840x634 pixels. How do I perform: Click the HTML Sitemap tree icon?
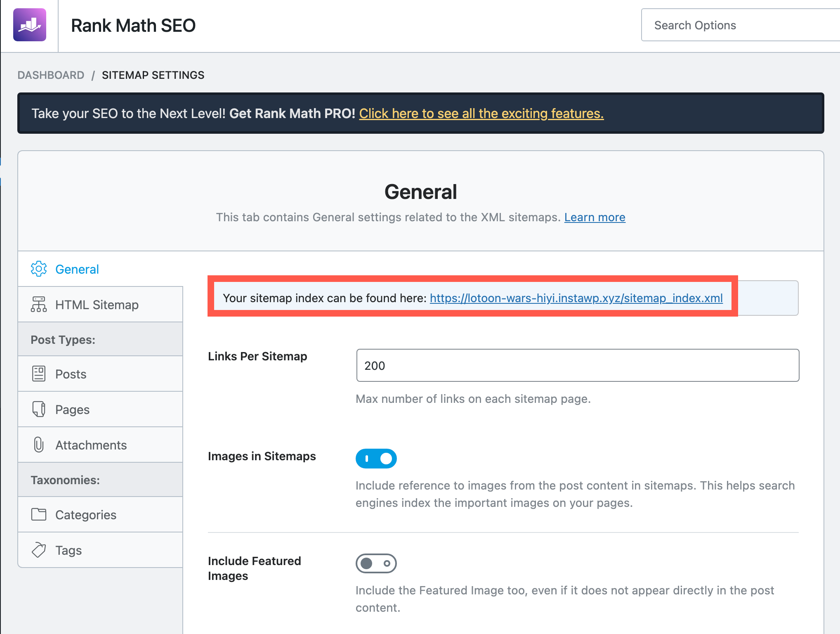click(39, 305)
